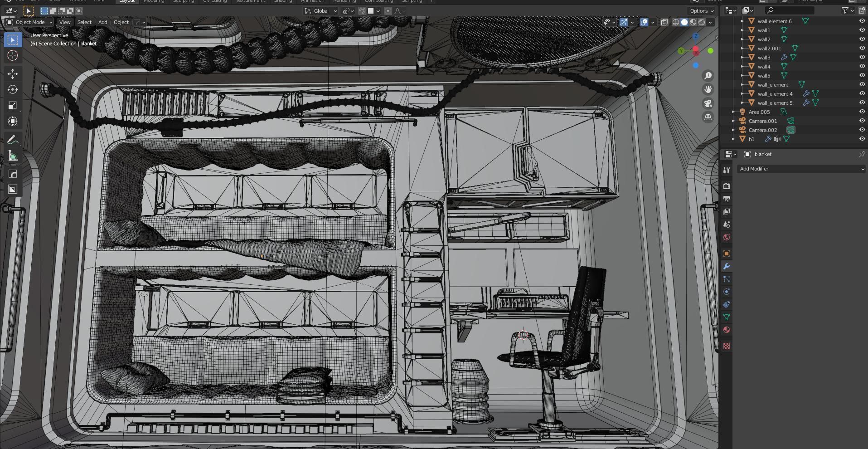Expand the Camera.002 tree item
This screenshot has height=449, width=868.
pyautogui.click(x=734, y=130)
